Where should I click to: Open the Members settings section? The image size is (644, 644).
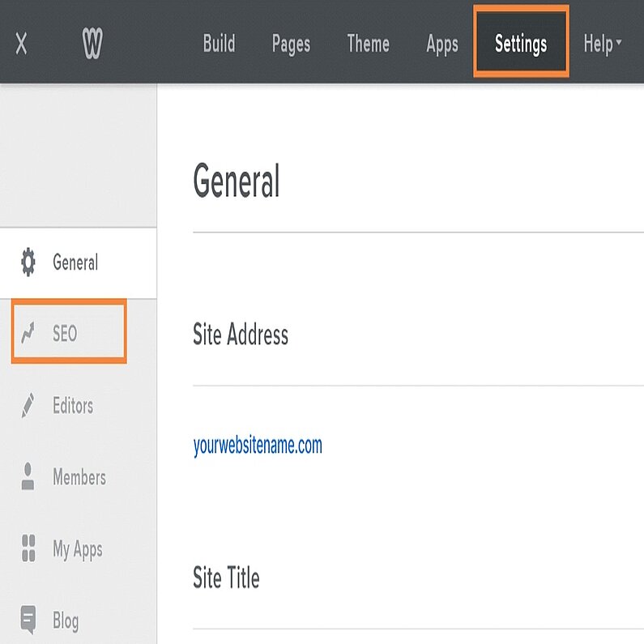79,477
